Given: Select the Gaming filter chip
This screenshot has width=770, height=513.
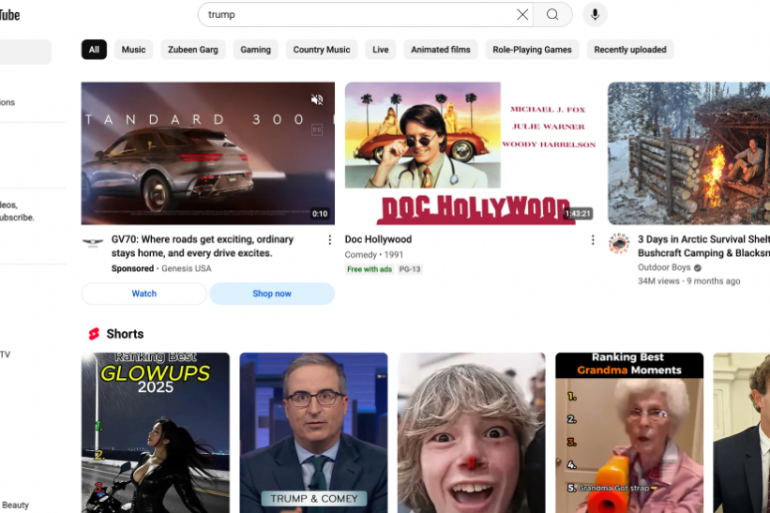Looking at the screenshot, I should point(255,50).
